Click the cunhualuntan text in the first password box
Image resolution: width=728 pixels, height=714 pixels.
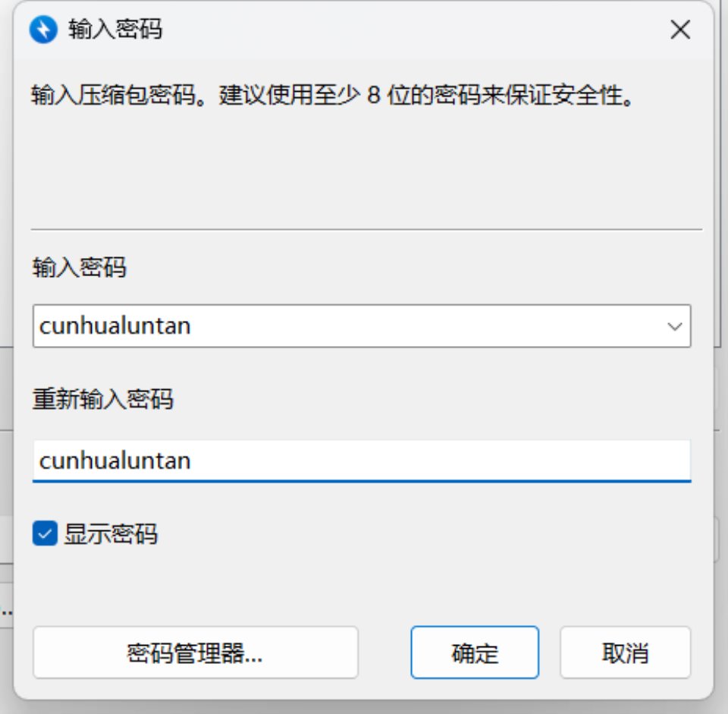(115, 326)
